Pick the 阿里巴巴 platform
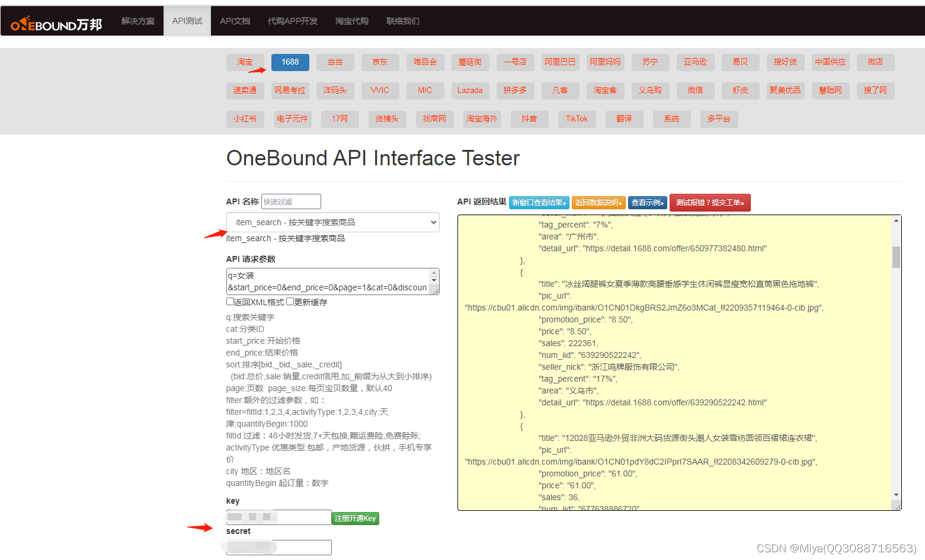Image resolution: width=925 pixels, height=560 pixels. click(561, 62)
